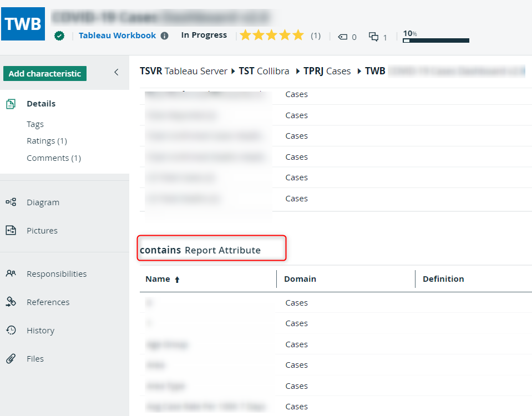Open the History tab

(40, 331)
